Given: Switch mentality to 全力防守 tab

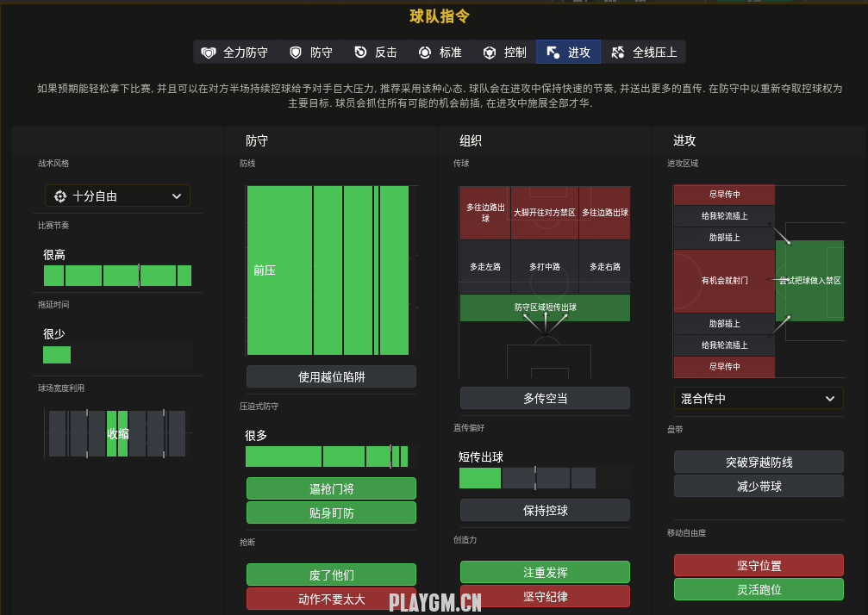Looking at the screenshot, I should (x=235, y=53).
